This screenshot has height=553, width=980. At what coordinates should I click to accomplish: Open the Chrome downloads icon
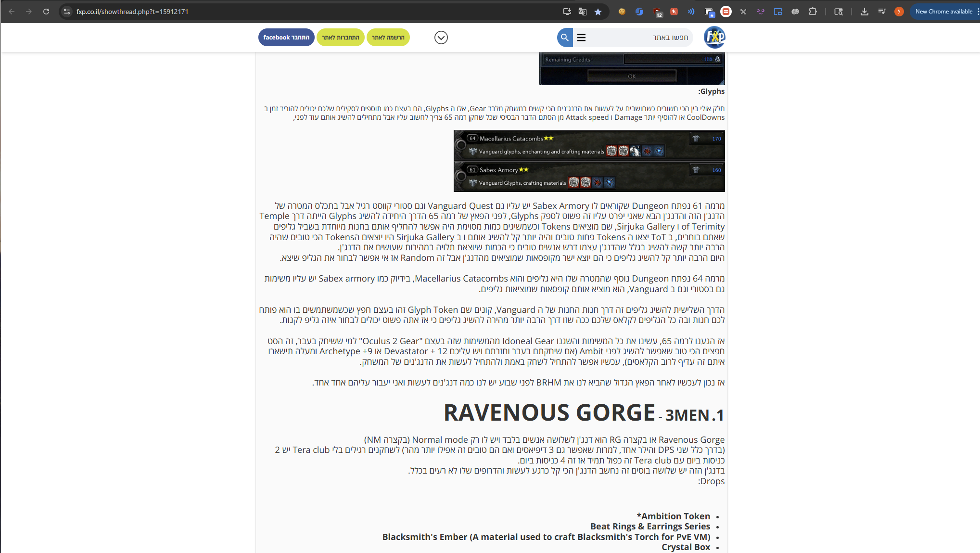click(865, 12)
